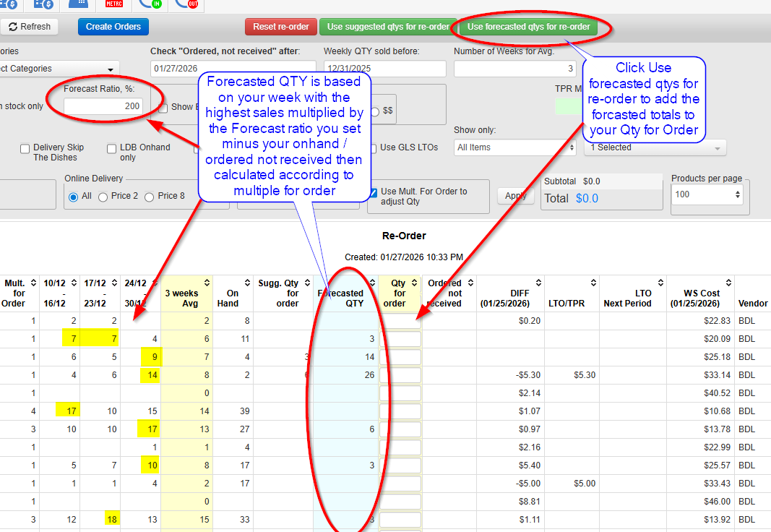
Task: Click DIFF value $8.81
Action: coord(530,502)
